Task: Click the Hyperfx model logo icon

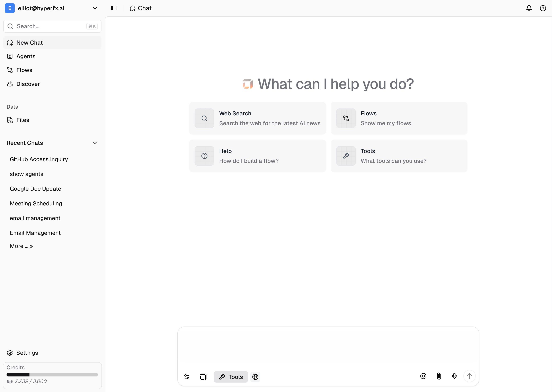Action: (x=203, y=377)
